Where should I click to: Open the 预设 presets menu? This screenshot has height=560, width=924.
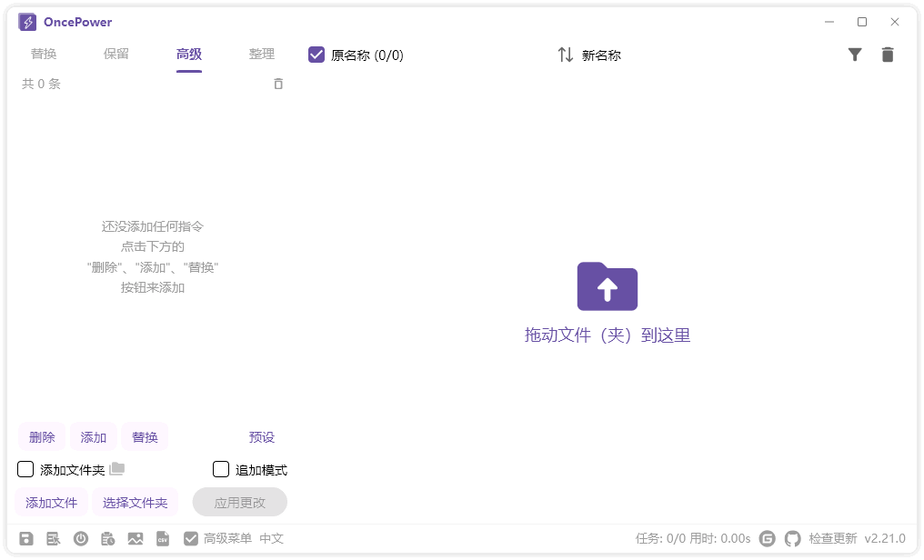coord(262,437)
